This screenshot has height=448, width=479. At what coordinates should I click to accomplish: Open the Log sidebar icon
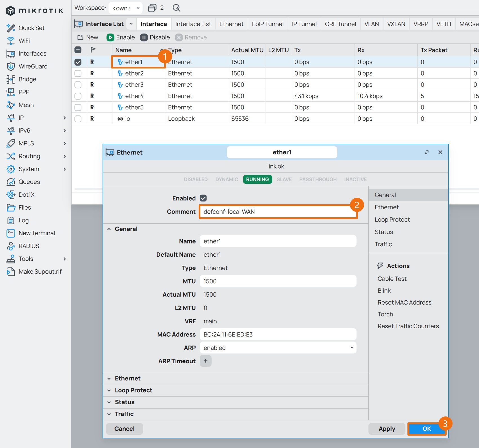tap(11, 220)
